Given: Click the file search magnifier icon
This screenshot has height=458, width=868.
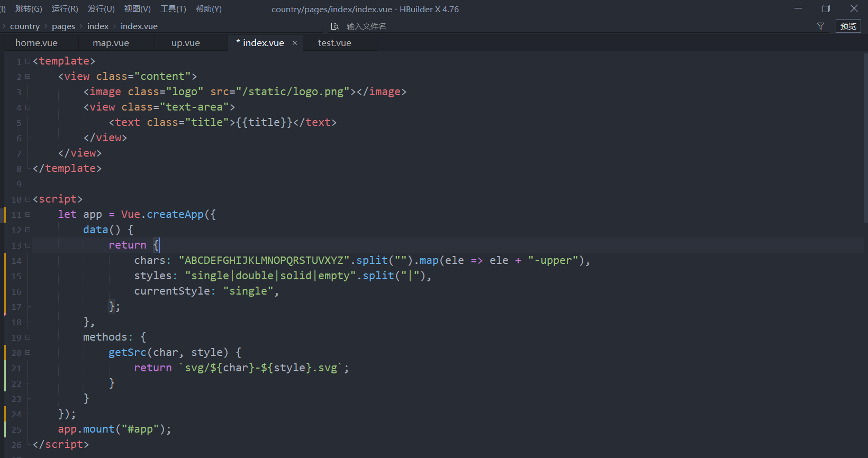Looking at the screenshot, I should coord(334,26).
